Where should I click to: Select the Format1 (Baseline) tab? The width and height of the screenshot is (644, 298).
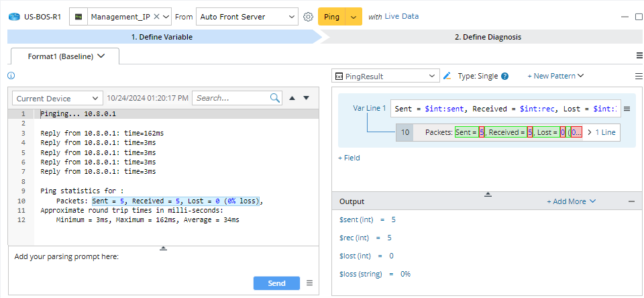point(65,56)
